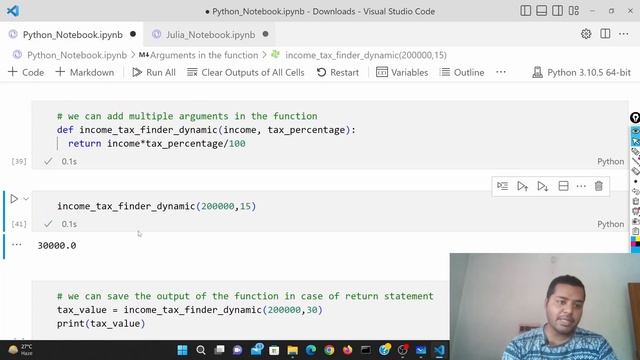Split the editor to the right
This screenshot has width=640, height=360.
[x=605, y=34]
